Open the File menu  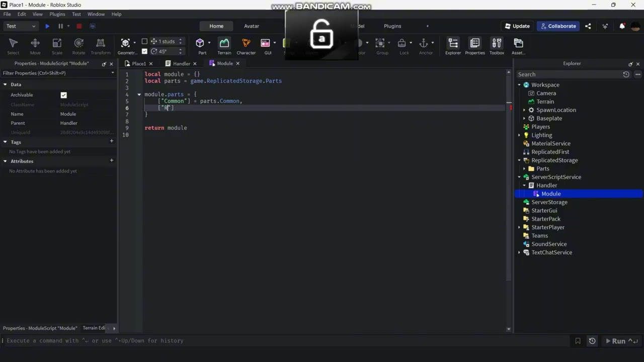point(7,14)
